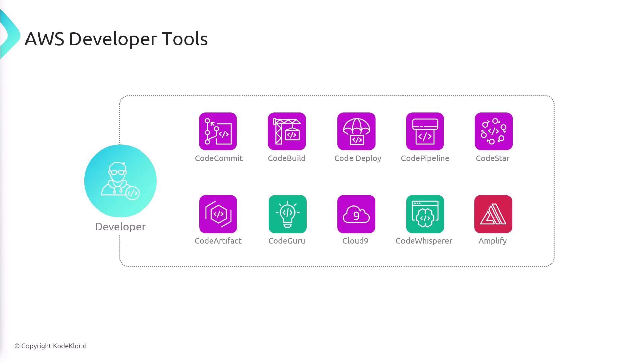This screenshot has width=644, height=362.
Task: Click the CodeGuru label text
Action: click(x=286, y=241)
